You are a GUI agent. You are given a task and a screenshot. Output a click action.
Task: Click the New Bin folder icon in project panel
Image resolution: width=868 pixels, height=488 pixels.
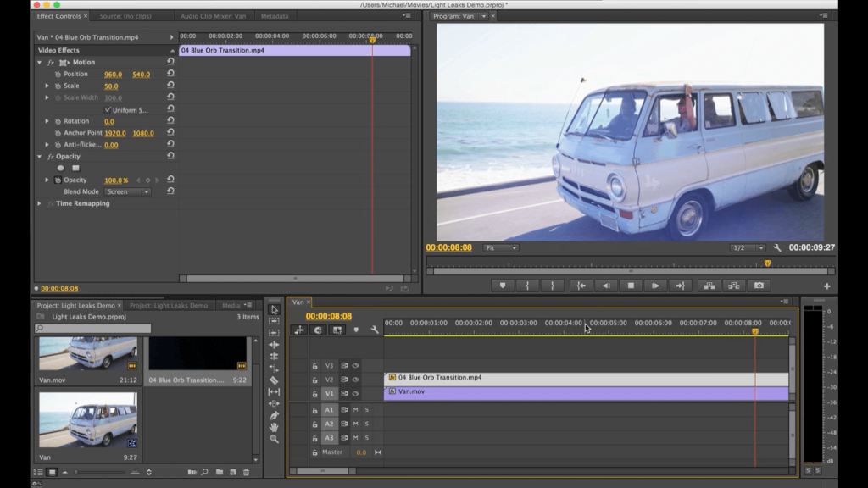(x=220, y=473)
